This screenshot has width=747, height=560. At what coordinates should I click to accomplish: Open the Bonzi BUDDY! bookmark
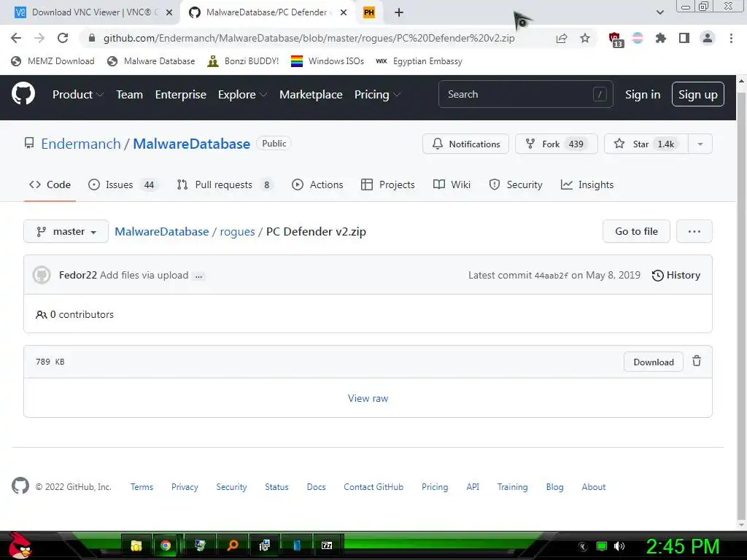pyautogui.click(x=243, y=61)
